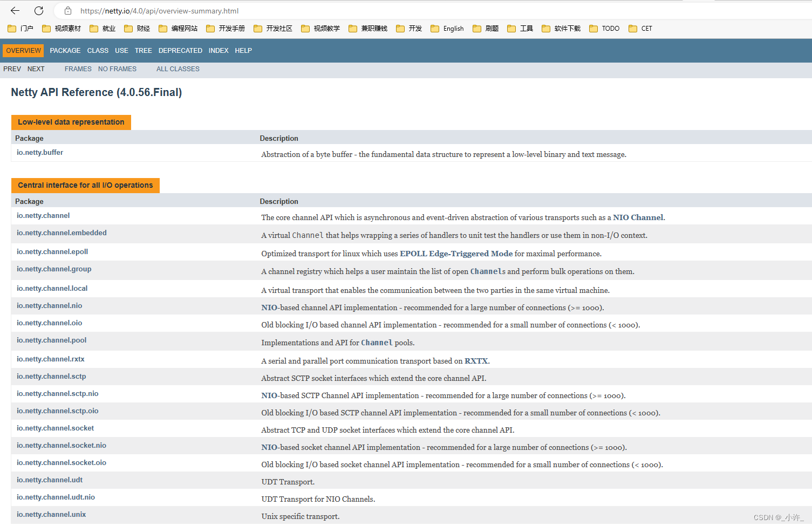The height and width of the screenshot is (526, 812).
Task: Open the 视频教学 bookmarks folder
Action: pyautogui.click(x=324, y=28)
